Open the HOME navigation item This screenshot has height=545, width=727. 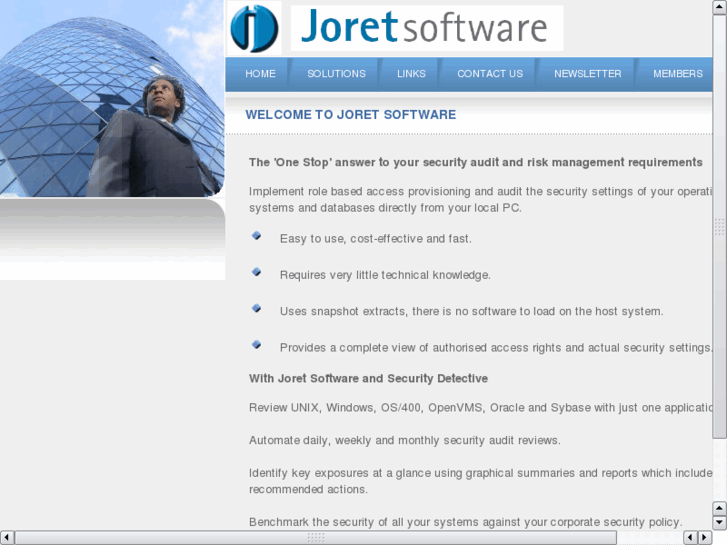point(260,74)
